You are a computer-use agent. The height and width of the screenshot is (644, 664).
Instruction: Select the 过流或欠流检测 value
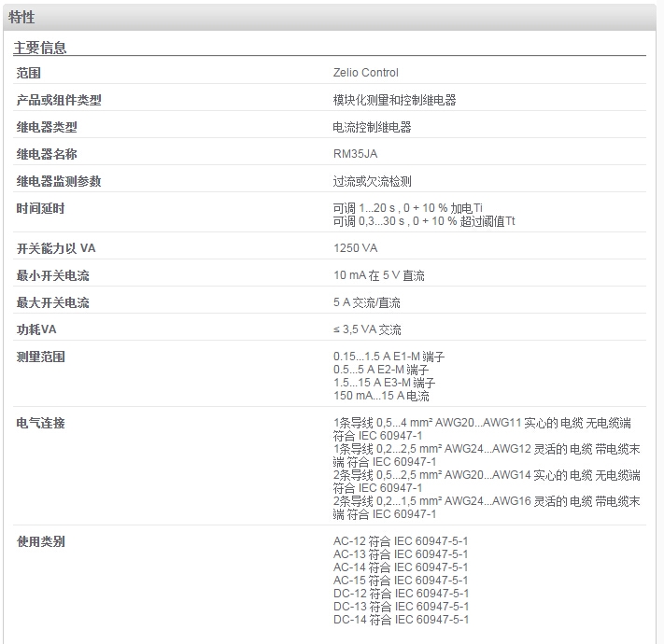pos(373,181)
